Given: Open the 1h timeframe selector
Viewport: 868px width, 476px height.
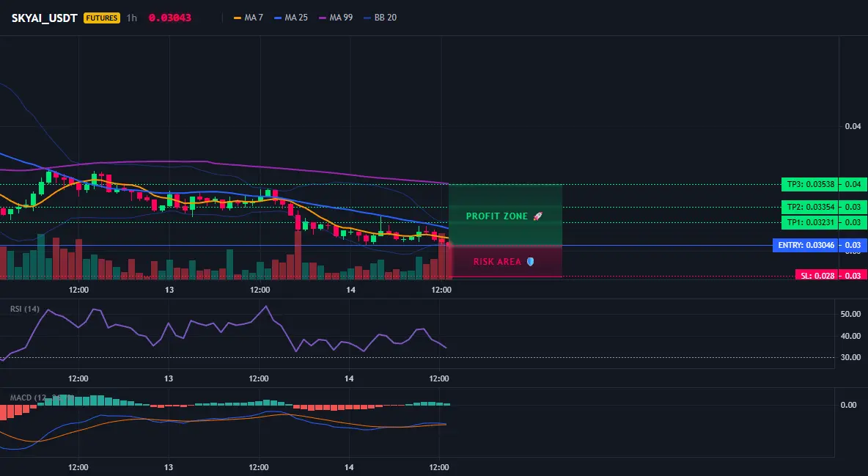Looking at the screenshot, I should [x=131, y=18].
